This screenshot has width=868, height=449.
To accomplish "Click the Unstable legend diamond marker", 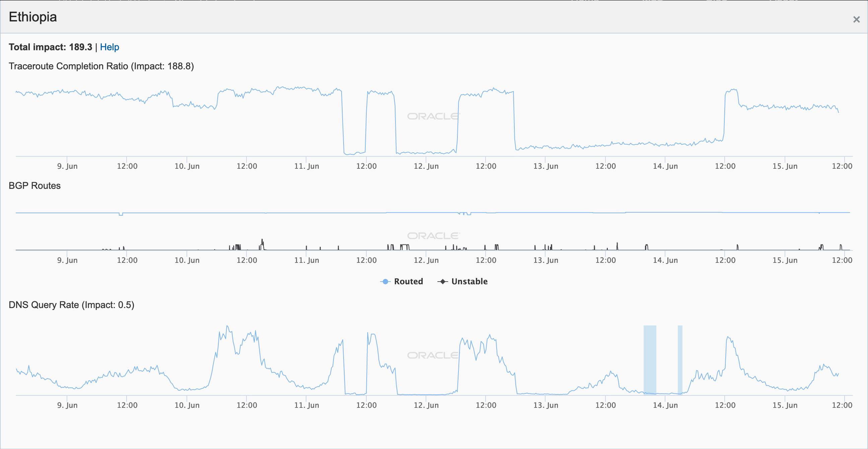I will 442,281.
